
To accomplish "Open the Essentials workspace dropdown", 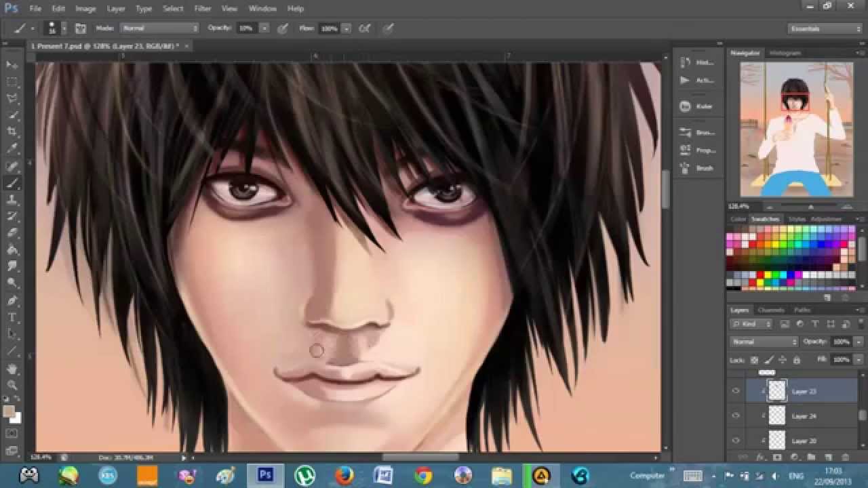I will point(825,28).
